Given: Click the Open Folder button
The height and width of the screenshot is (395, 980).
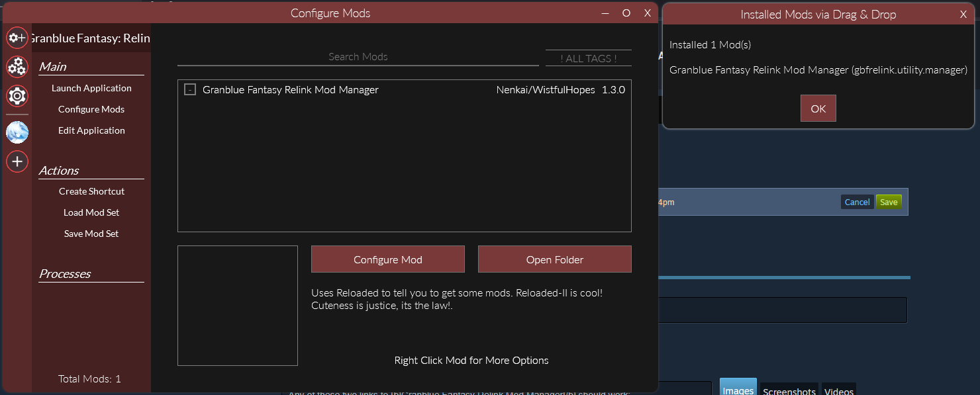Looking at the screenshot, I should (x=555, y=259).
